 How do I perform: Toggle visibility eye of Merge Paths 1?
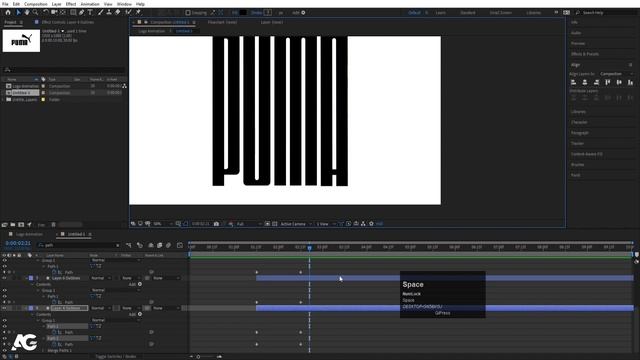coord(4,350)
